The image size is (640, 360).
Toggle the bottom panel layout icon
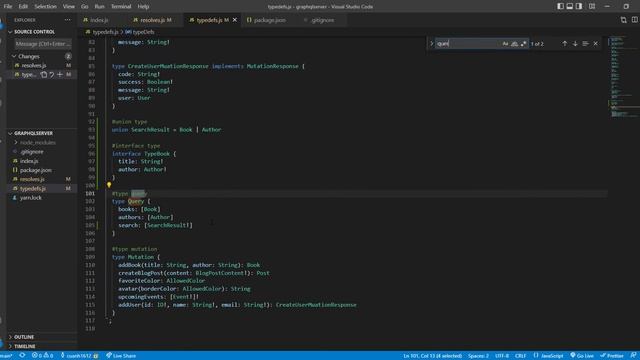[570, 6]
